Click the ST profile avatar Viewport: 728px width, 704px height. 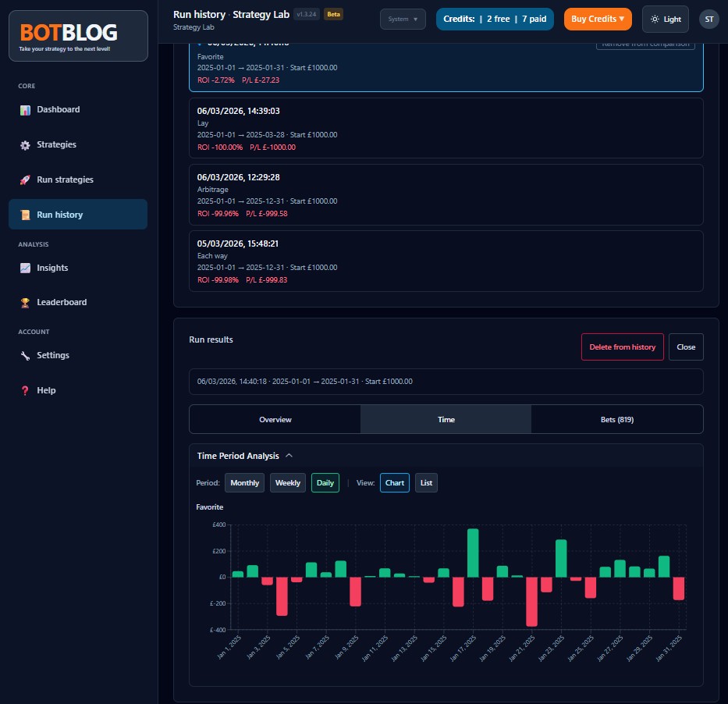(x=709, y=19)
